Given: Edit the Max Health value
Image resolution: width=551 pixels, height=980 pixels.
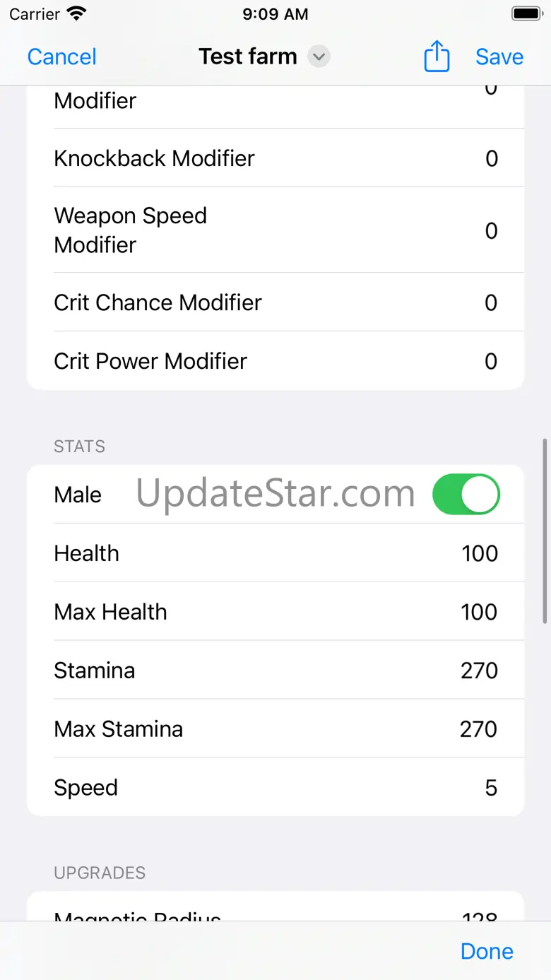Looking at the screenshot, I should (479, 612).
